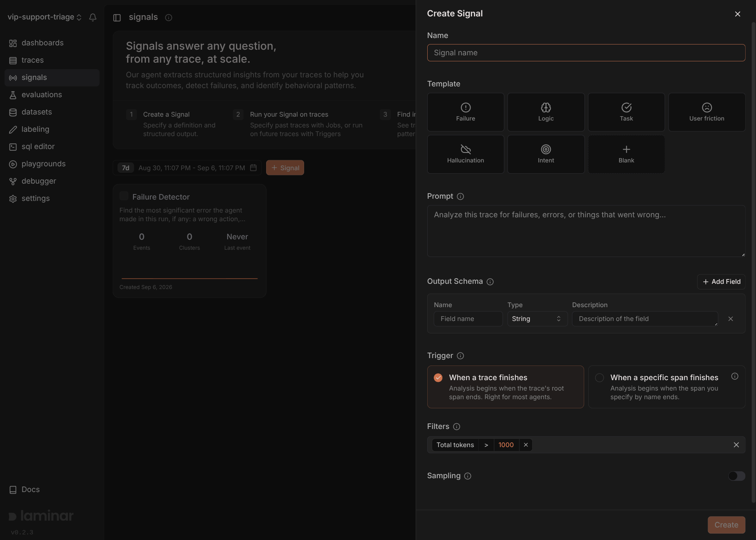
Task: Select the Blank template
Action: pos(626,154)
